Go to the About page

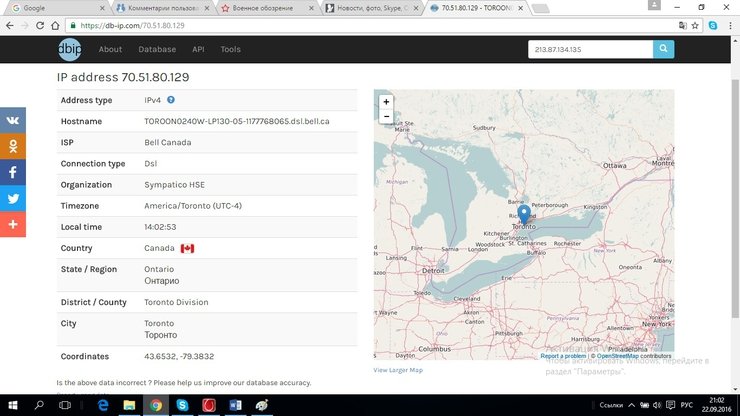(110, 49)
